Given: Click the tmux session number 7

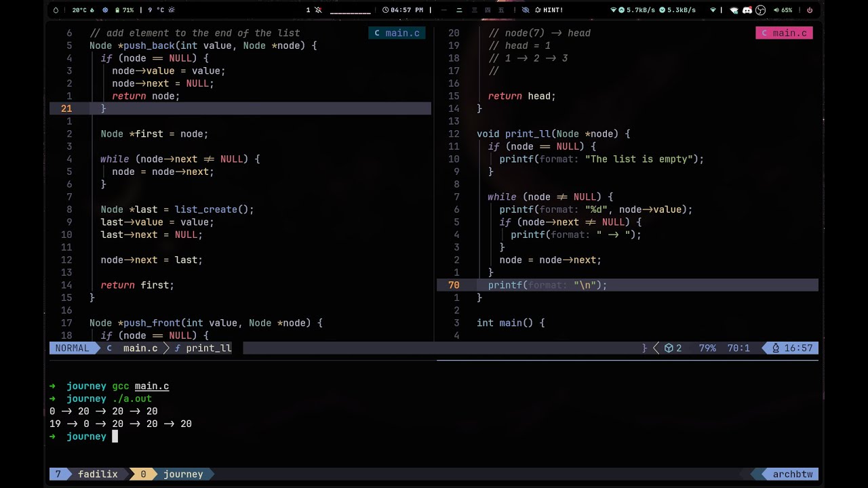Looking at the screenshot, I should (x=58, y=474).
